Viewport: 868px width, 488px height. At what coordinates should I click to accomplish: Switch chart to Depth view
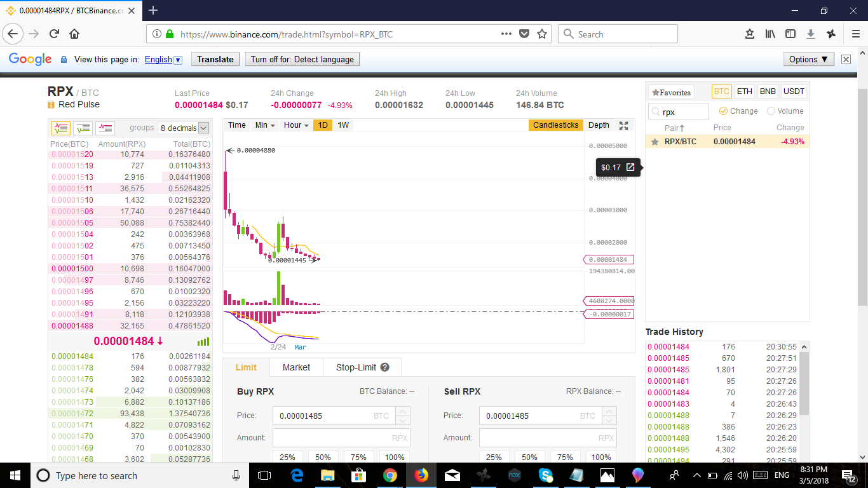click(x=599, y=125)
